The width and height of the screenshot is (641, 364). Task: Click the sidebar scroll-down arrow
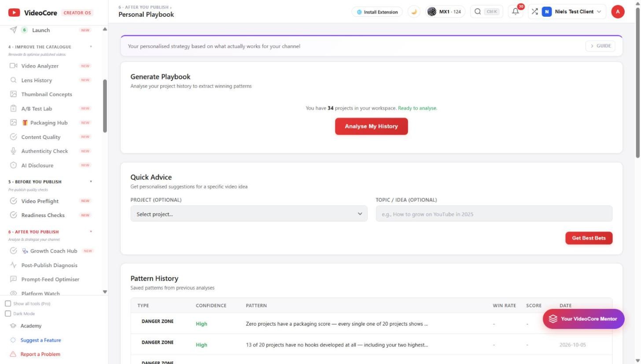coord(105,292)
